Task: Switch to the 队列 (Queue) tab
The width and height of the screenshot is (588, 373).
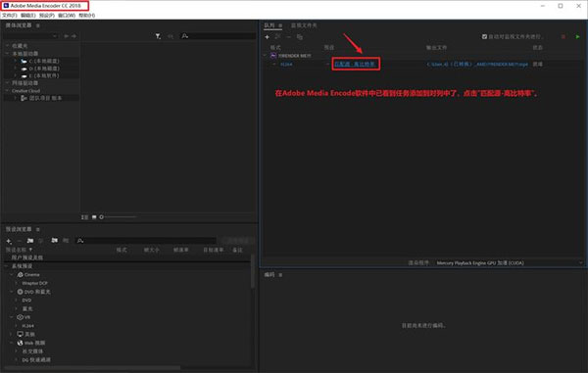Action: [x=269, y=25]
